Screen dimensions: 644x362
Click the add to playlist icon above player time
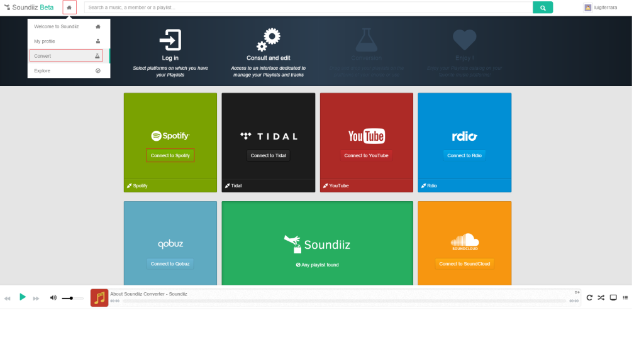click(577, 292)
